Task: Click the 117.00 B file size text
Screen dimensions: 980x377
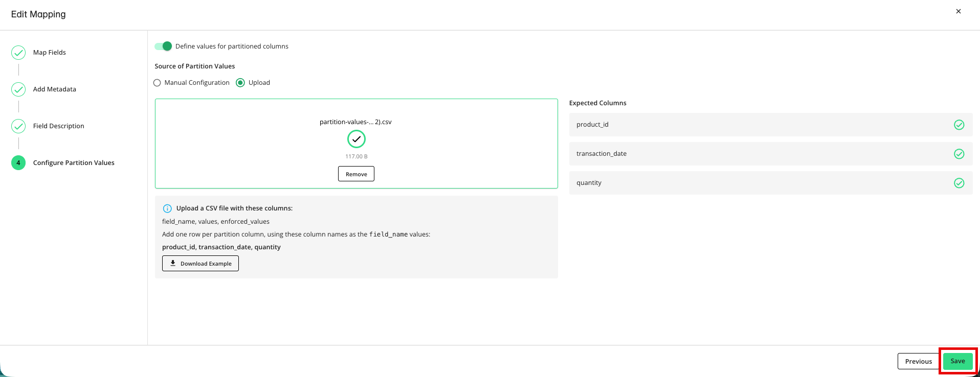Action: coord(356,156)
